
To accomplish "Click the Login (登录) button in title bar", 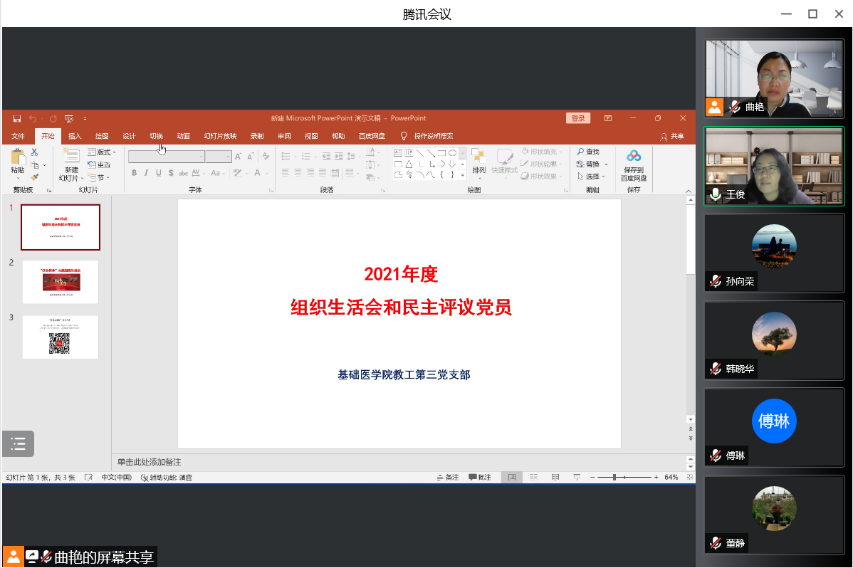I will pyautogui.click(x=578, y=118).
